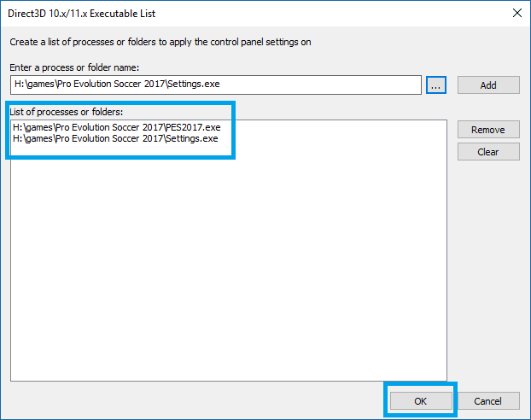Cancel the executable list dialog

pos(488,401)
